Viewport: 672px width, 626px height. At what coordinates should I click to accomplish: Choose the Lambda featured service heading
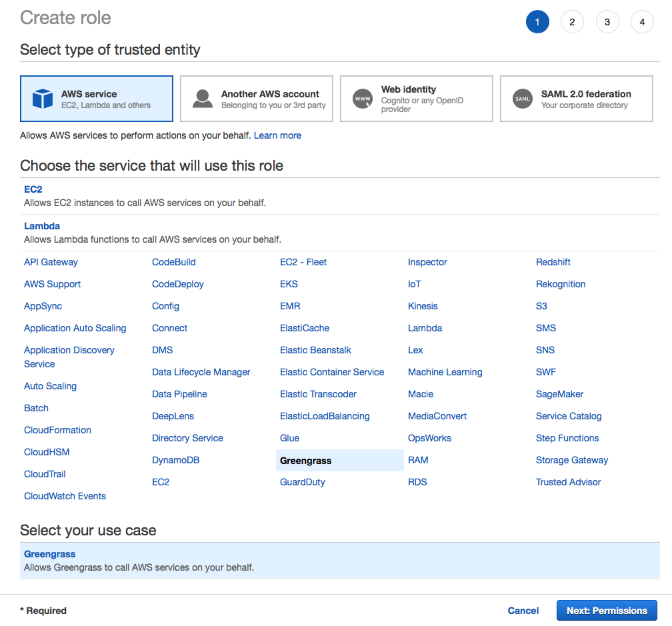(x=42, y=226)
